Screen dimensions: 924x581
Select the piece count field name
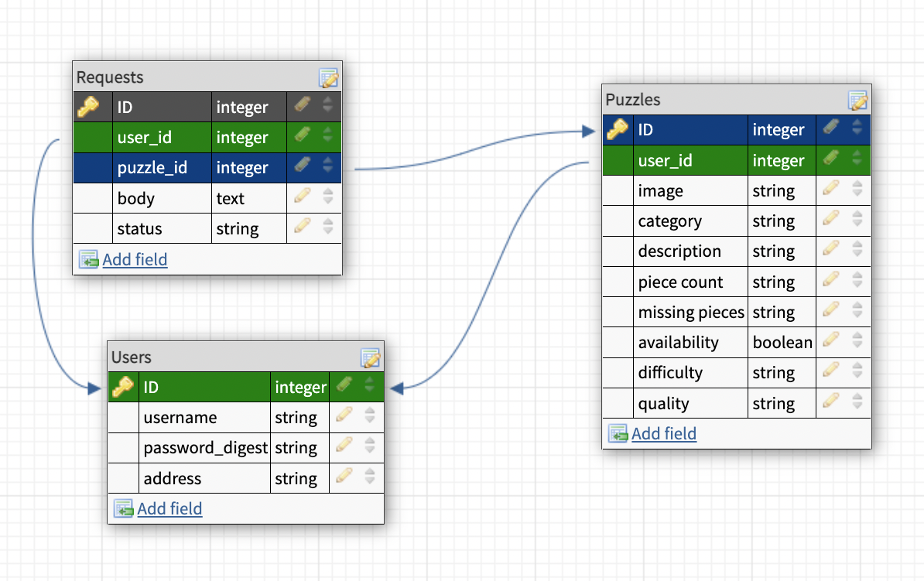coord(681,282)
